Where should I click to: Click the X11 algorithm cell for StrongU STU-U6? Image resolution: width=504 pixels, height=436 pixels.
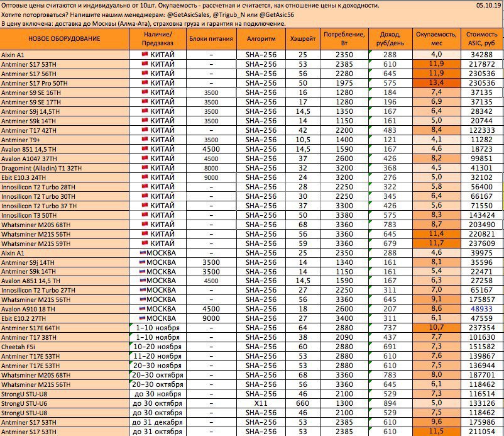pyautogui.click(x=261, y=403)
